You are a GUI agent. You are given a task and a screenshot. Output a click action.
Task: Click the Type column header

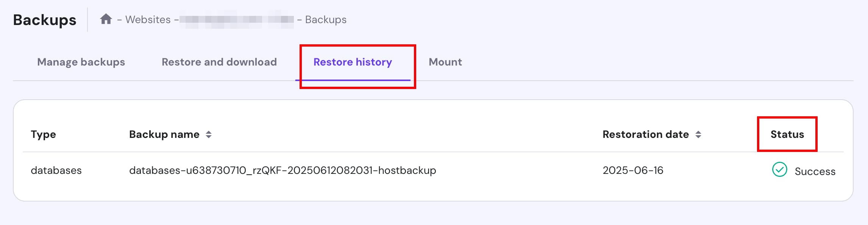(43, 134)
